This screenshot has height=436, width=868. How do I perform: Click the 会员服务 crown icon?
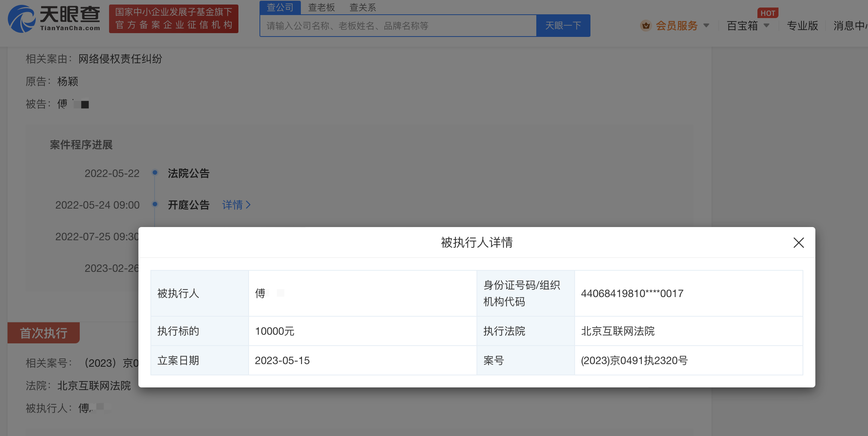[646, 26]
